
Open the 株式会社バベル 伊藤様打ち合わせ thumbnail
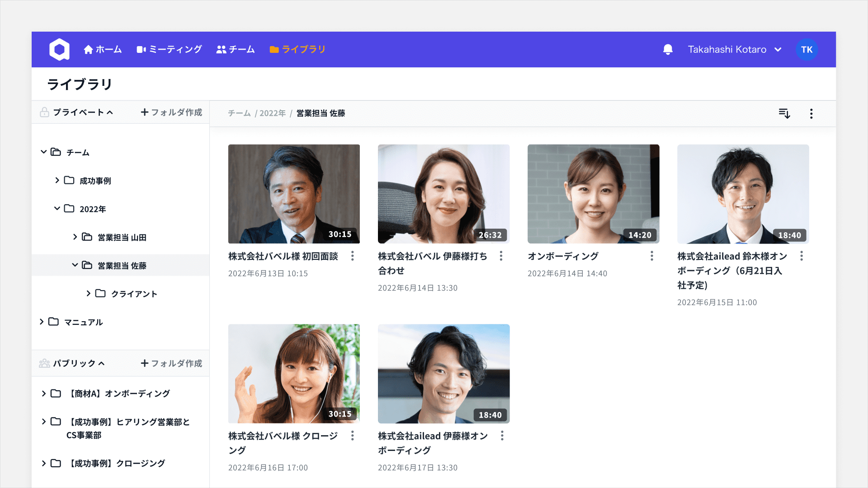click(x=443, y=194)
